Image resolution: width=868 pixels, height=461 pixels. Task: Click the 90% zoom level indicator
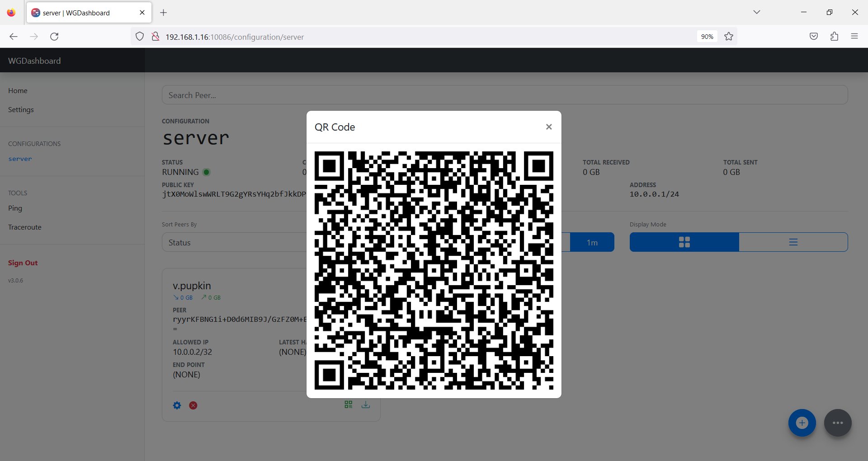pyautogui.click(x=707, y=37)
